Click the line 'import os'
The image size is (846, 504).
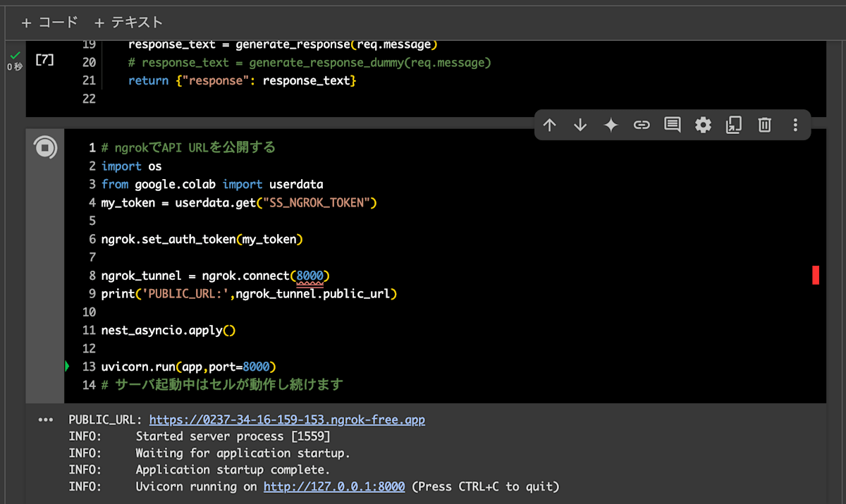pyautogui.click(x=131, y=166)
